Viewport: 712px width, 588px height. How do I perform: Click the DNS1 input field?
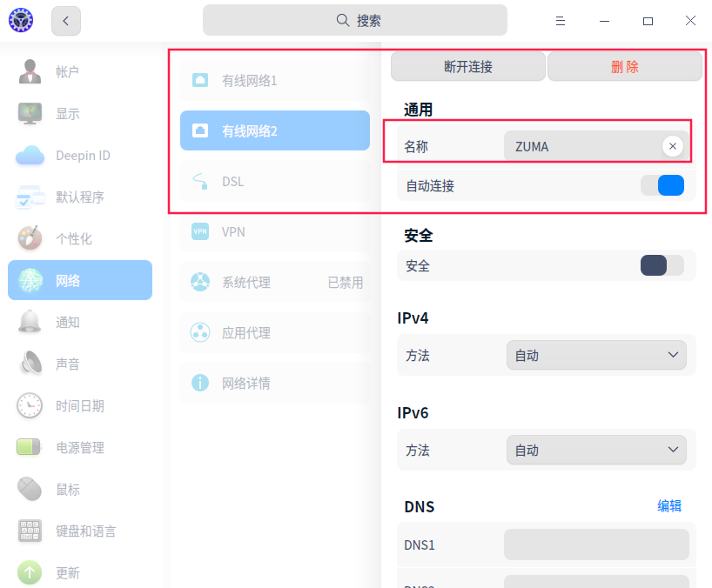click(x=596, y=544)
